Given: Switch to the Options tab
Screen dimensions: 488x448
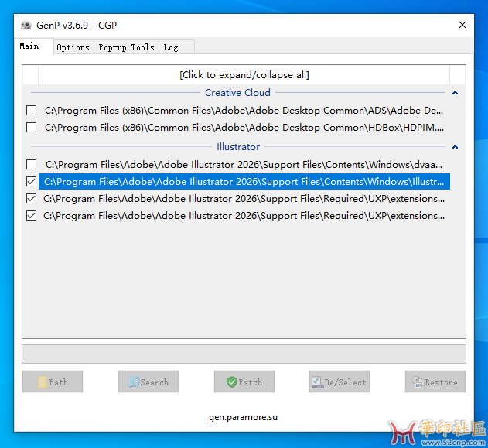Looking at the screenshot, I should [73, 47].
